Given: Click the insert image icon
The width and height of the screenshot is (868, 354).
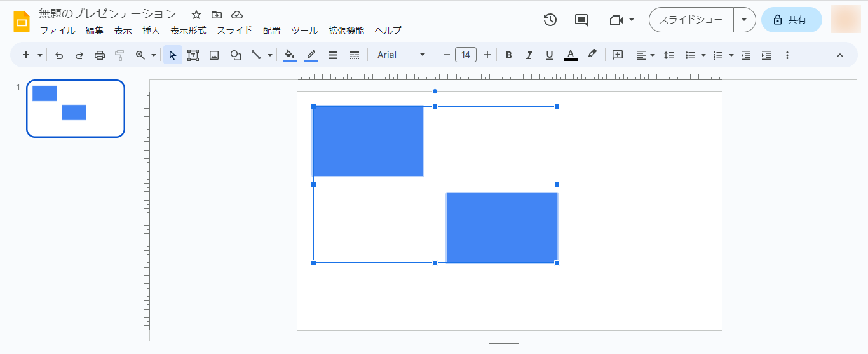Looking at the screenshot, I should (214, 55).
